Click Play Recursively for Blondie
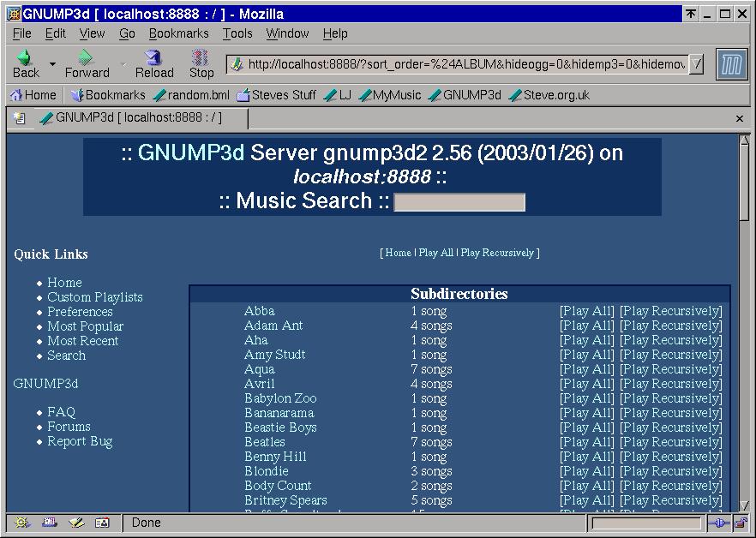756x538 pixels. point(670,471)
